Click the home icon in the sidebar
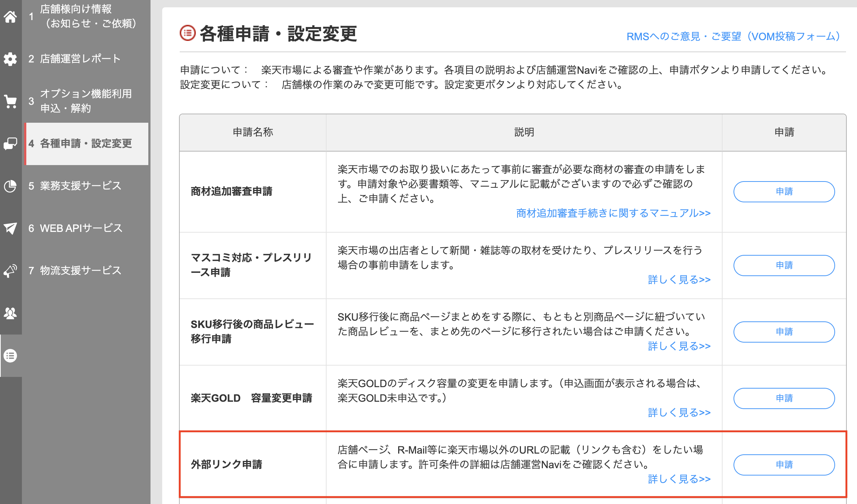This screenshot has width=857, height=504. pyautogui.click(x=10, y=16)
